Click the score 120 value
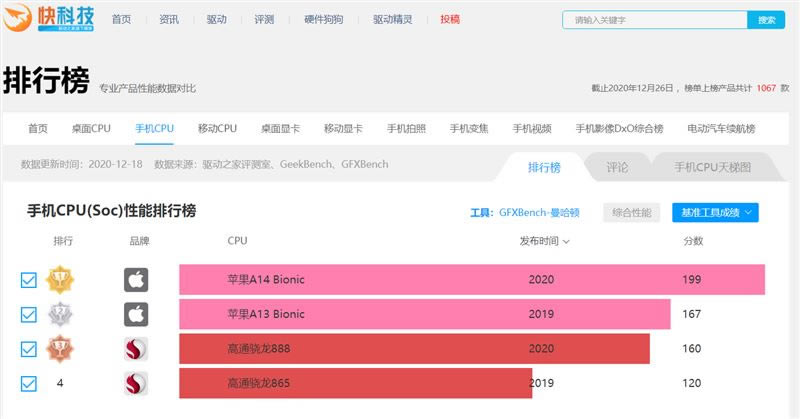The height and width of the screenshot is (419, 800). click(691, 383)
